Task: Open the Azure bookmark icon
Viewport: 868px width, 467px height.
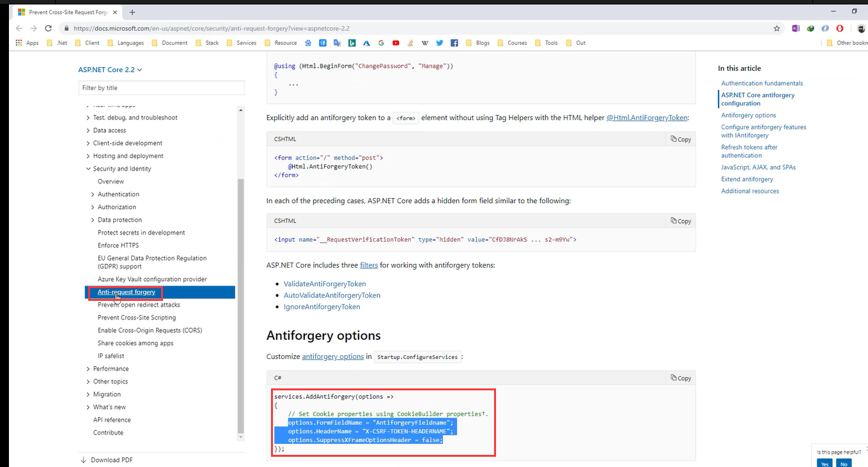Action: pos(366,43)
